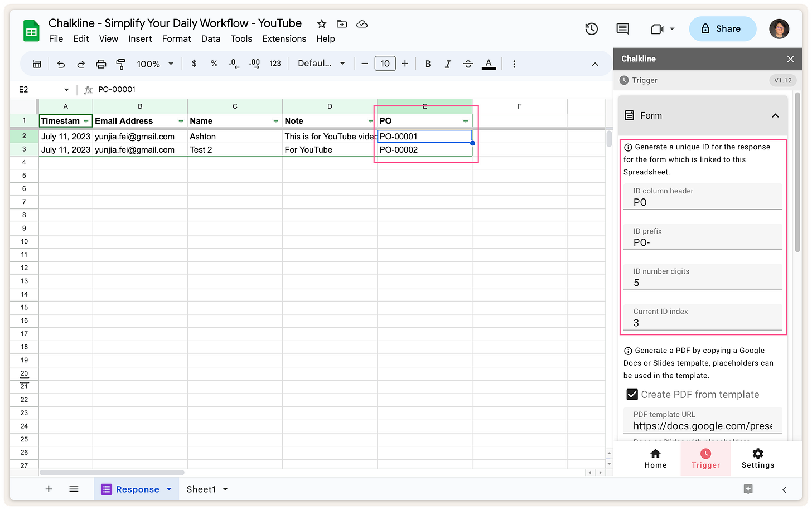Select the paint format tool
Image resolution: width=812 pixels, height=510 pixels.
(x=120, y=64)
